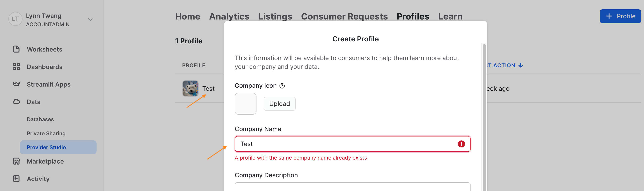Select the Worksheets icon in sidebar
The width and height of the screenshot is (644, 191).
click(x=17, y=49)
